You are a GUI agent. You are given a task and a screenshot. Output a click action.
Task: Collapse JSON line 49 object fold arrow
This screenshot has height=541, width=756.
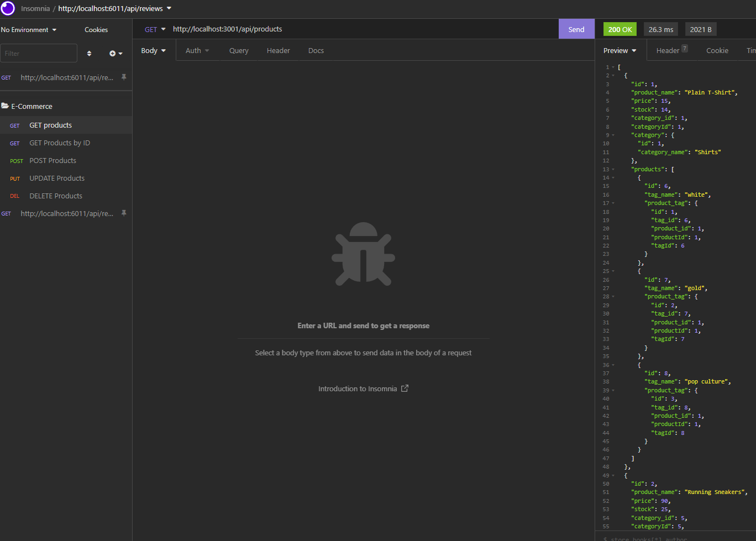point(613,475)
